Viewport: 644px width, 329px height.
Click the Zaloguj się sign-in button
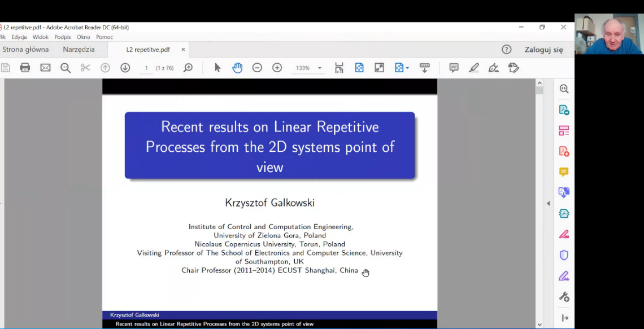coord(543,50)
